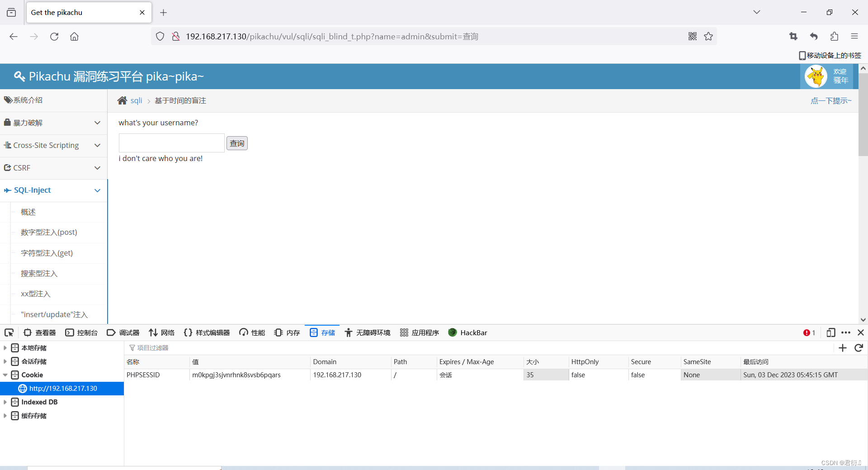Select the 存储 storage tab

[322, 333]
